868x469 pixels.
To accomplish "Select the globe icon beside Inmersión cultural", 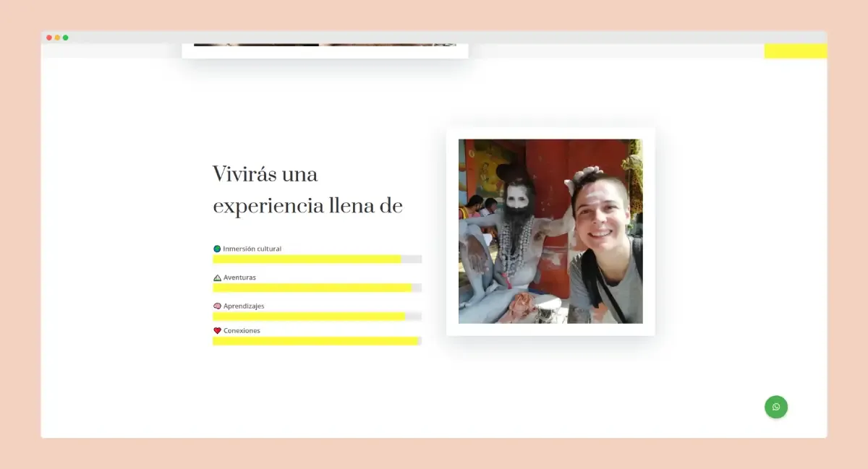I will coord(216,248).
